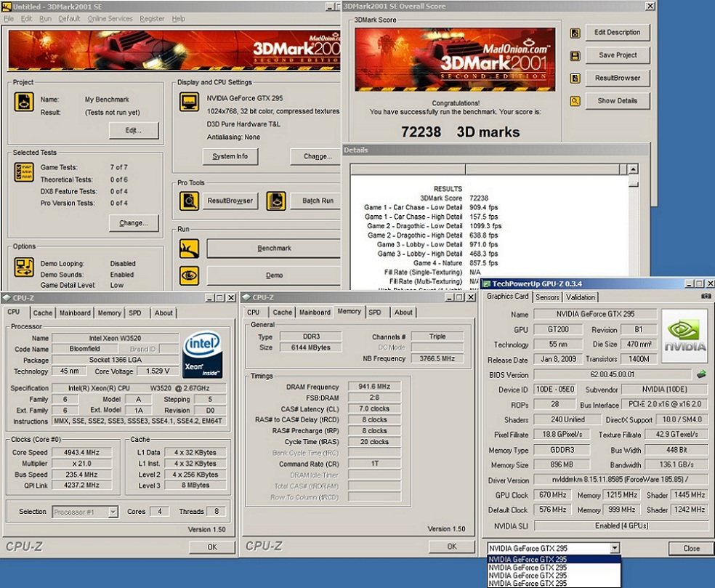Click the Edit Description icon in Overall Score
This screenshot has height=588, width=715.
coord(575,33)
